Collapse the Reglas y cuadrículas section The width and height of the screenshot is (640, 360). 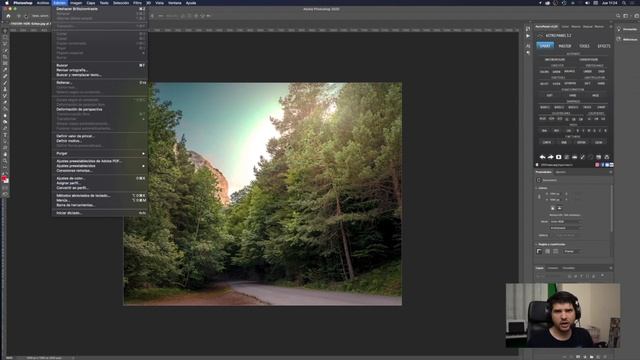coord(536,244)
